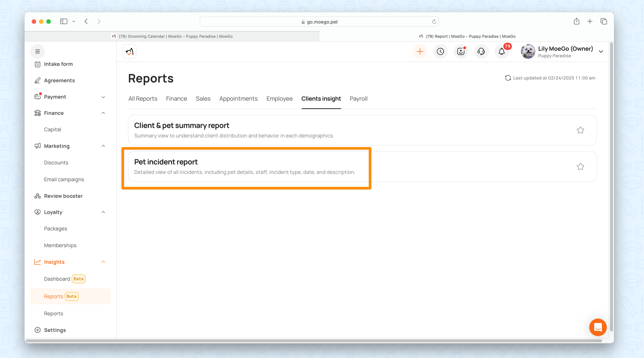The image size is (644, 358).
Task: Open Lily MoeGo account dropdown
Action: 601,51
